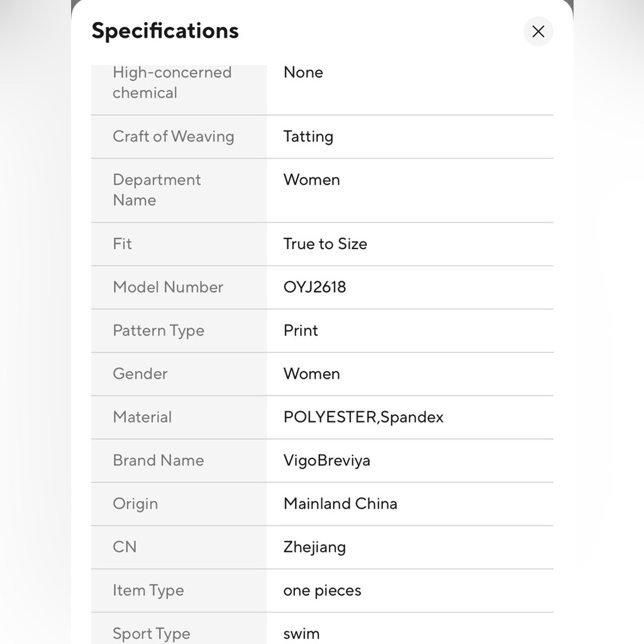Click the None chemical value
The image size is (644, 644).
(303, 72)
